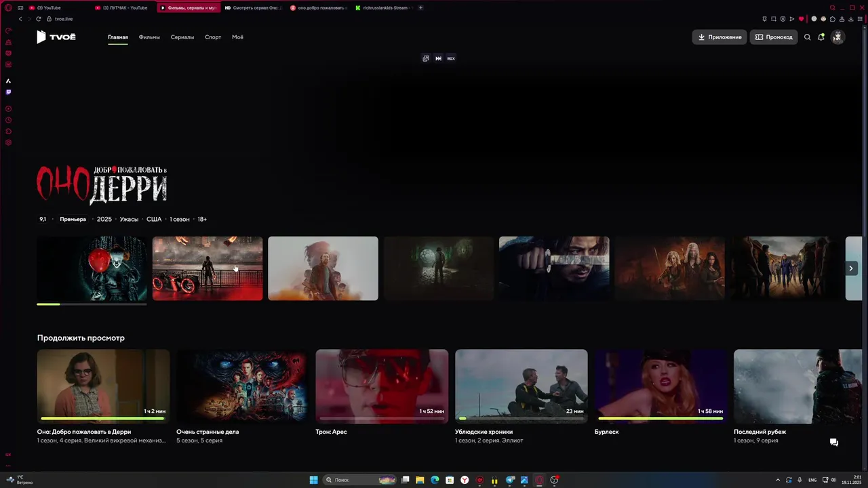Select the red motorcycle banner thumbnail
Viewport: 868px width, 488px height.
tap(208, 268)
